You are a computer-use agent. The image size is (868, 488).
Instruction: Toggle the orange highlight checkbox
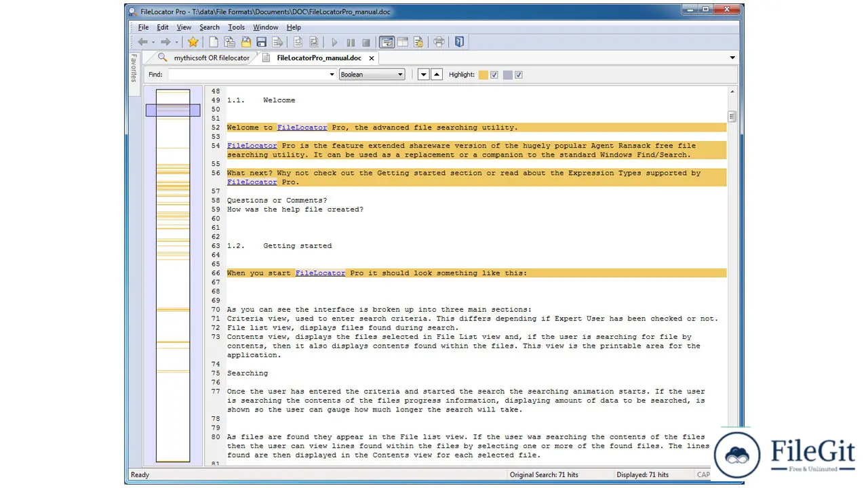494,75
